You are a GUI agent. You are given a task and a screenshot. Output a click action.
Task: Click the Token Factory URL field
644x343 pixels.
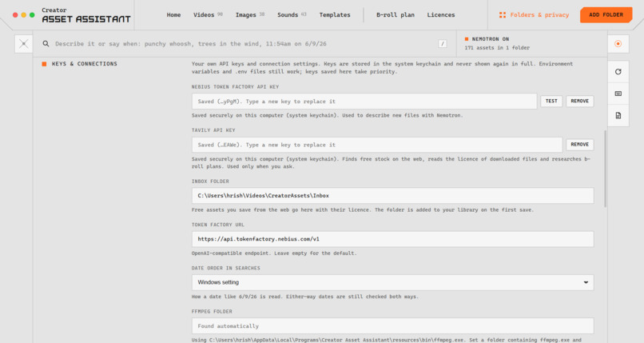392,239
